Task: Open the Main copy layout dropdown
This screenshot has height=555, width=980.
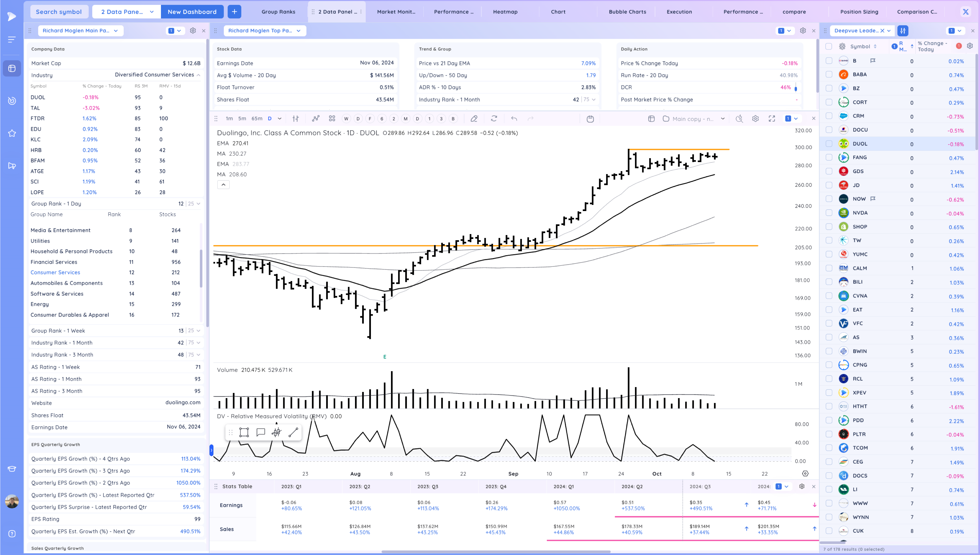Action: 723,119
